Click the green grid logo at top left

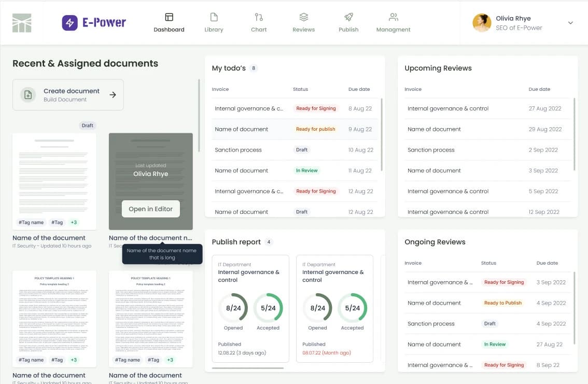(x=22, y=23)
